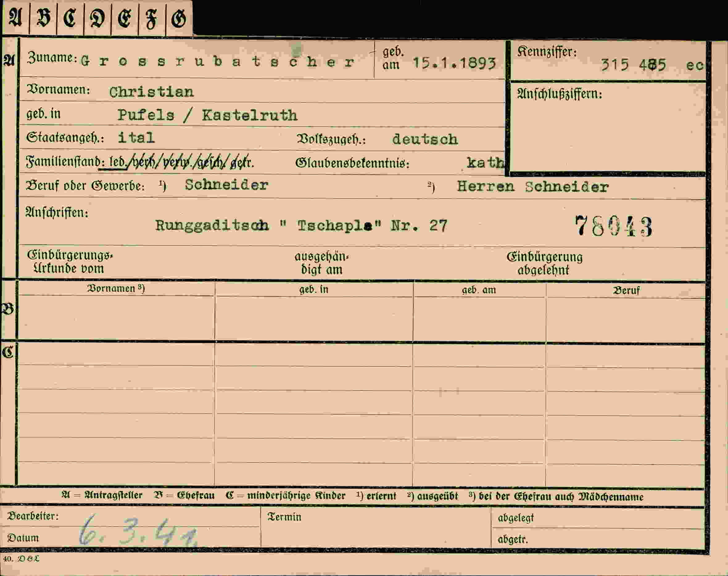Click the stamped number "78043"
The image size is (728, 576).
614,226
